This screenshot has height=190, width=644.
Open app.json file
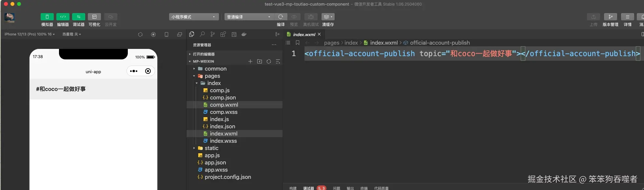pyautogui.click(x=234, y=162)
